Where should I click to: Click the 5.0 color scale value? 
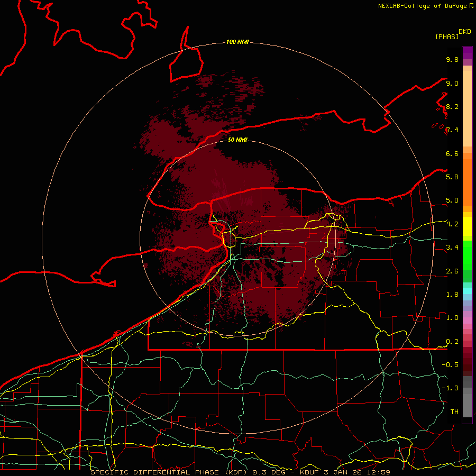click(452, 200)
